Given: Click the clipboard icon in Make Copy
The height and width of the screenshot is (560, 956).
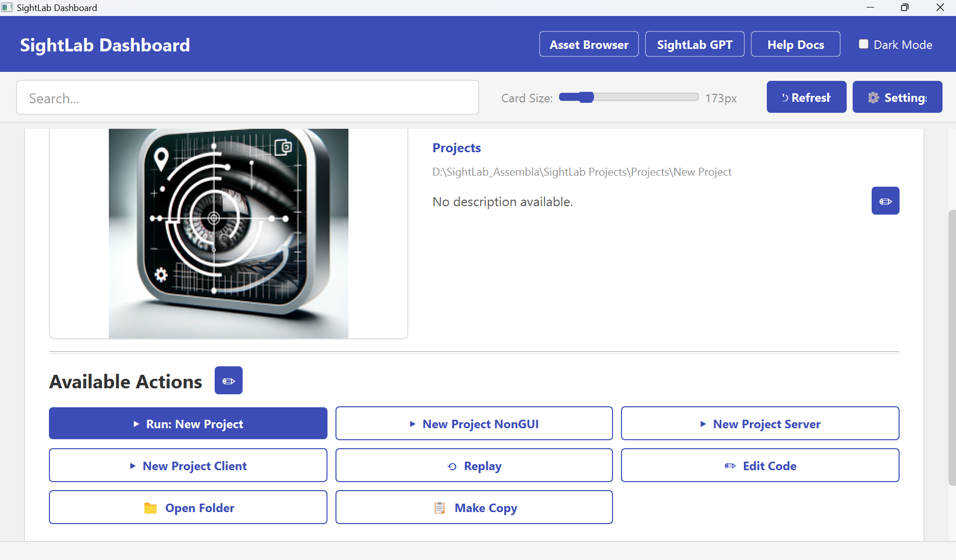Looking at the screenshot, I should pos(439,508).
